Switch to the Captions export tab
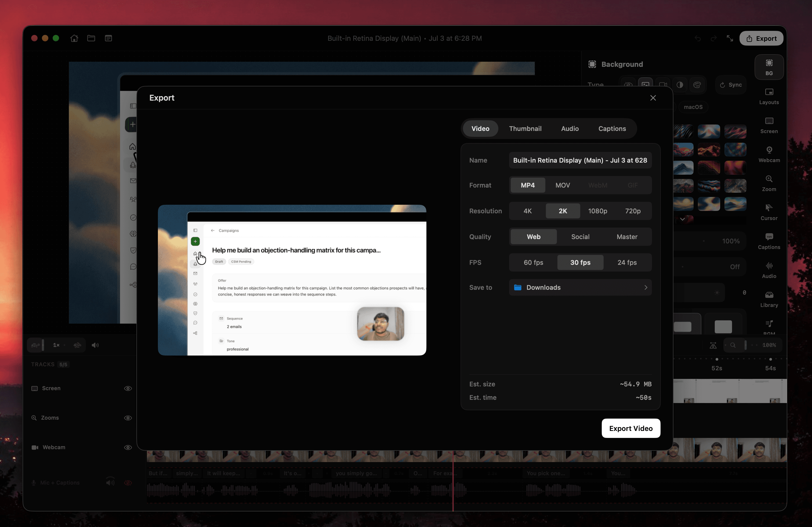The image size is (812, 527). point(612,129)
